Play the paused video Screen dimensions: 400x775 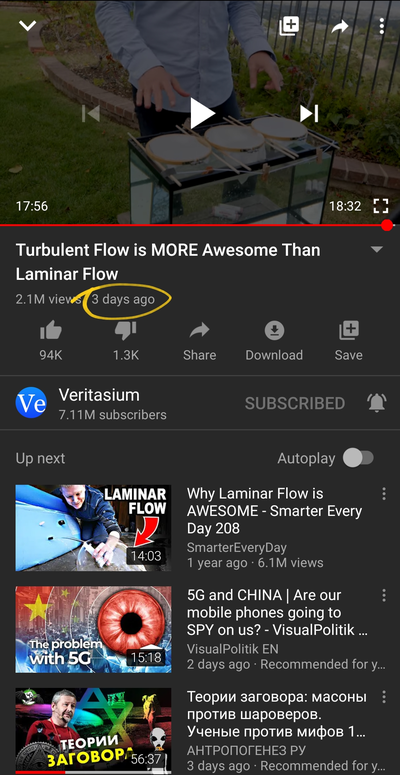[x=202, y=113]
